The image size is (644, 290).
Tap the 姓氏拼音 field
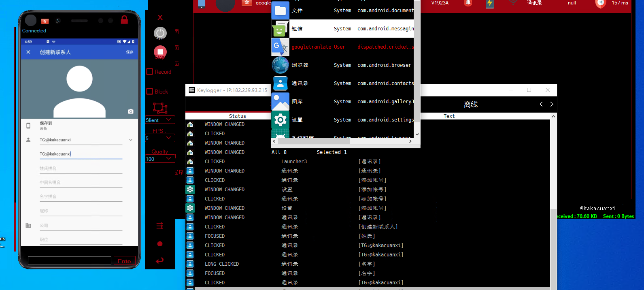click(81, 168)
